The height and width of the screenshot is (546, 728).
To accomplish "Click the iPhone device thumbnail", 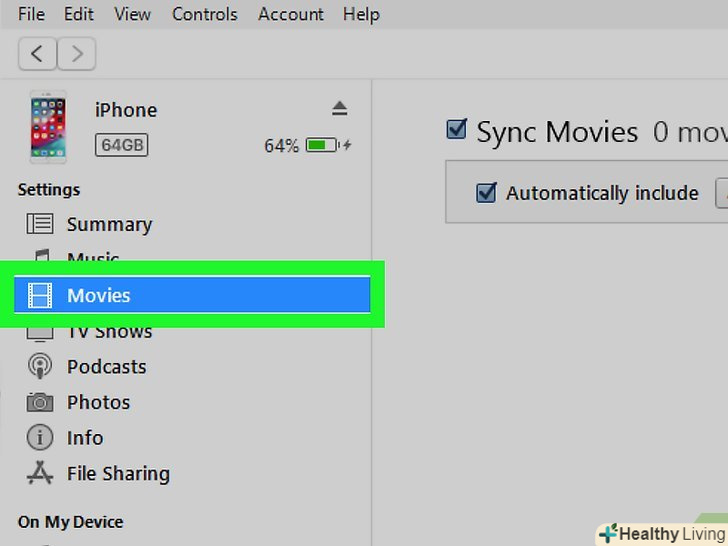I will pos(48,127).
